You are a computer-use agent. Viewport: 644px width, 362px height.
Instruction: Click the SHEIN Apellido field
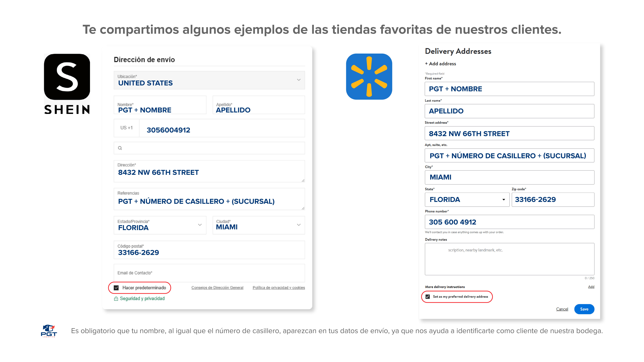[259, 105]
